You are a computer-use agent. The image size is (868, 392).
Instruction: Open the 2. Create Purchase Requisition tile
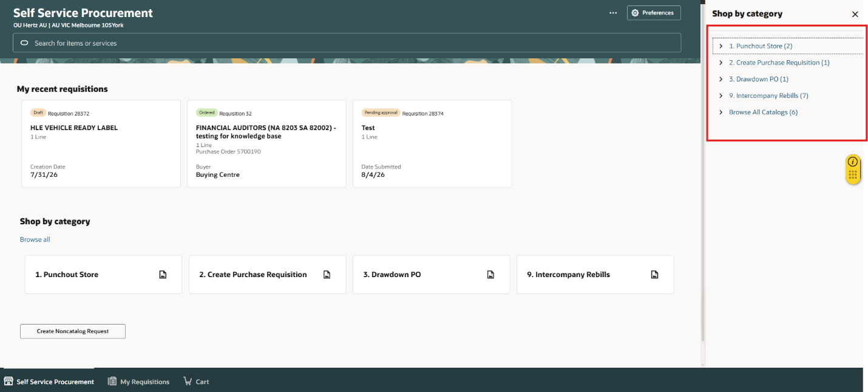point(268,275)
